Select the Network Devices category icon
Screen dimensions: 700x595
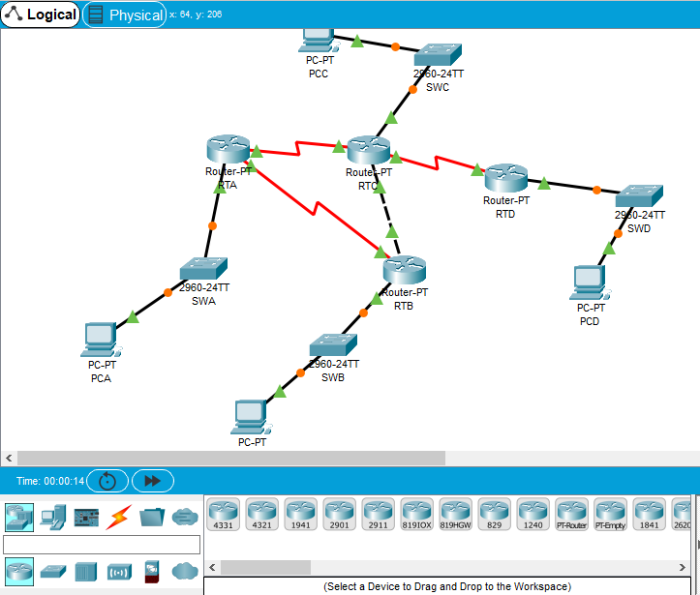point(19,516)
